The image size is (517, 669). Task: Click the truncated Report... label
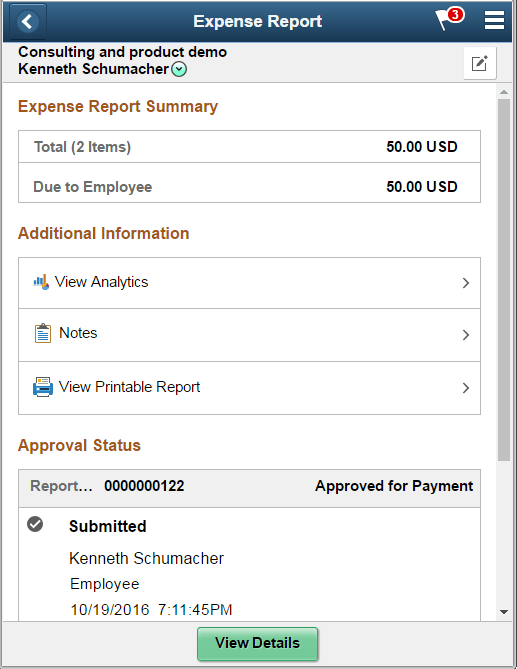click(x=61, y=486)
